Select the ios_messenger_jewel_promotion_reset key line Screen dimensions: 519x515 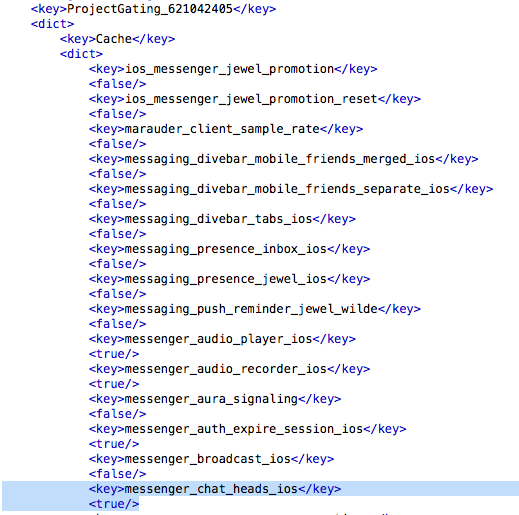click(x=255, y=99)
